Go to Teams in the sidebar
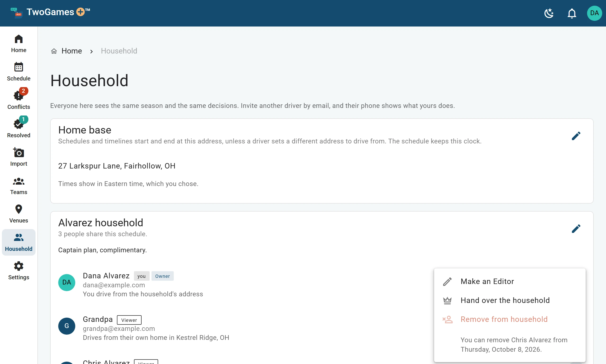The image size is (606, 364). click(x=19, y=186)
